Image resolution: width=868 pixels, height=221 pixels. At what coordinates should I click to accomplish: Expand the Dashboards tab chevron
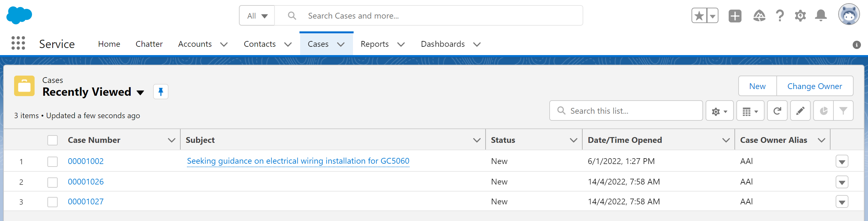477,44
